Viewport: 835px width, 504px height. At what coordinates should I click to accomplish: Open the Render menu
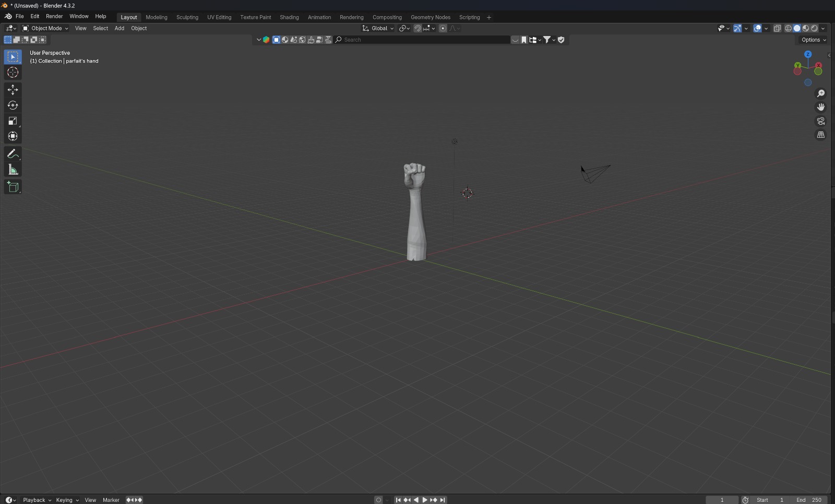[54, 17]
